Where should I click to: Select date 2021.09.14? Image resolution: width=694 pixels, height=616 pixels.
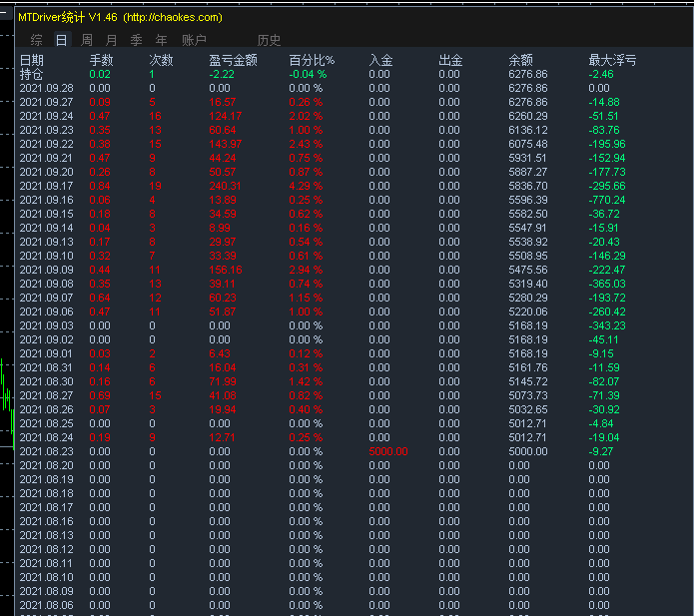(x=47, y=228)
